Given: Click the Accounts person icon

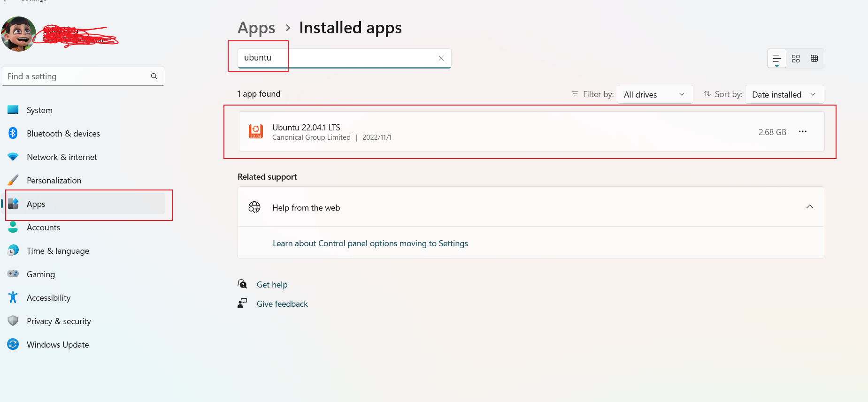Looking at the screenshot, I should pos(13,227).
